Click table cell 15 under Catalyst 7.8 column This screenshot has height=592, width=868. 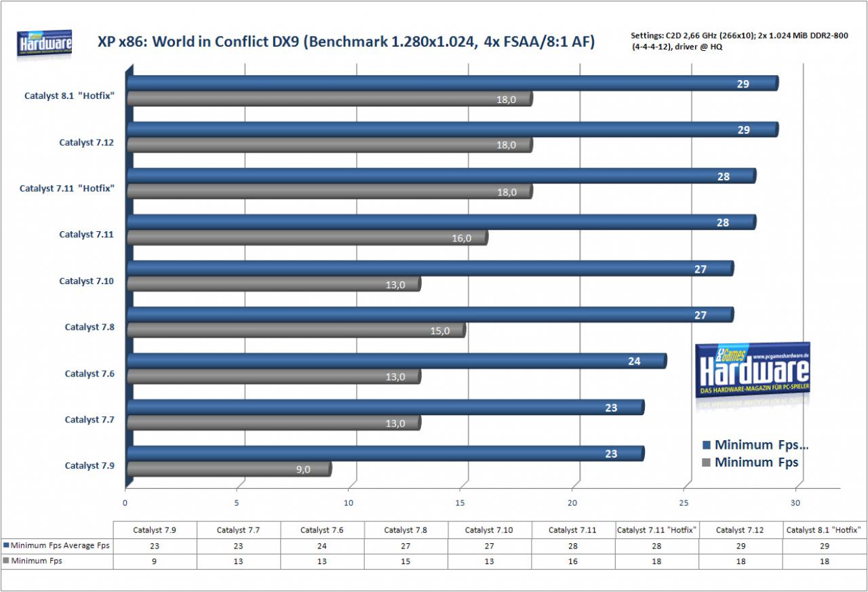coord(406,561)
